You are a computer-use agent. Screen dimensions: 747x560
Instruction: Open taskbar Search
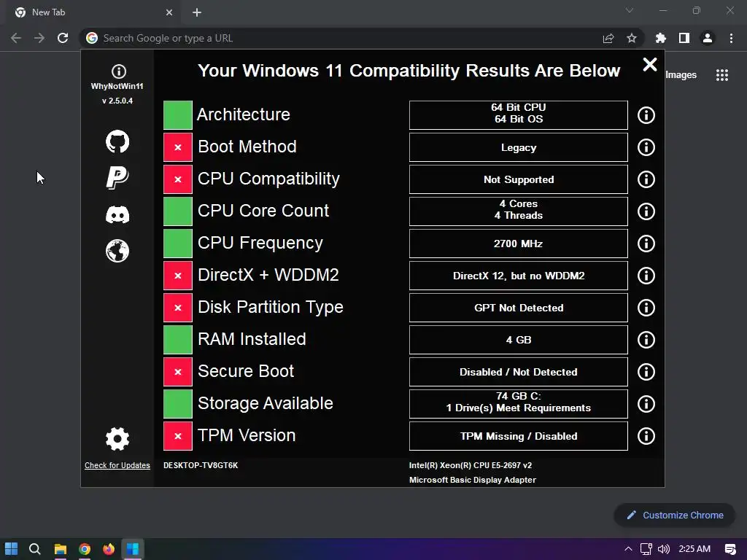[x=35, y=548]
